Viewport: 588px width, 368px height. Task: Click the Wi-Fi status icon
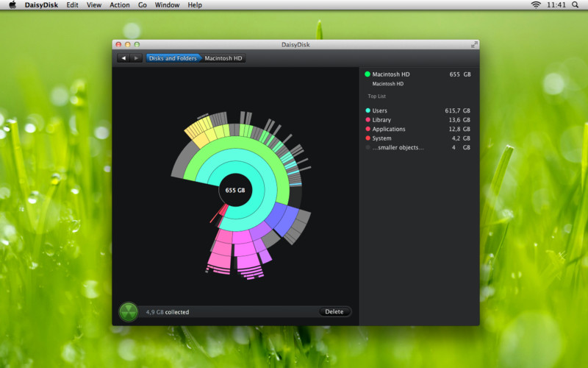click(x=536, y=5)
